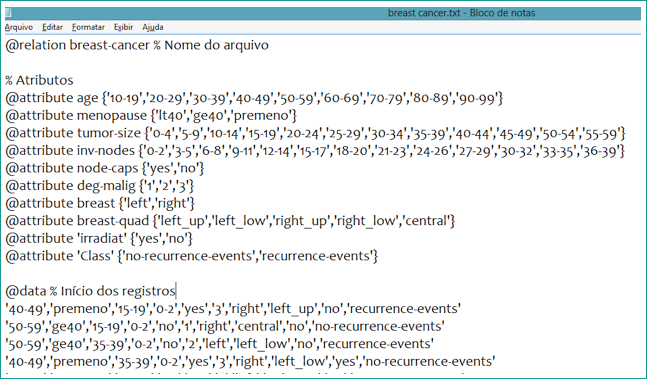Open the Ajuda menu

pos(153,27)
